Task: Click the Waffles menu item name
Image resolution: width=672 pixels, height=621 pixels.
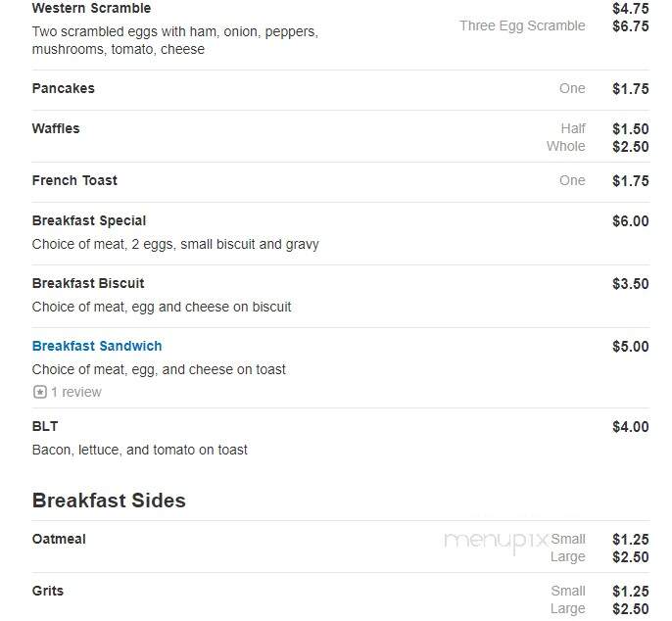Action: click(56, 128)
